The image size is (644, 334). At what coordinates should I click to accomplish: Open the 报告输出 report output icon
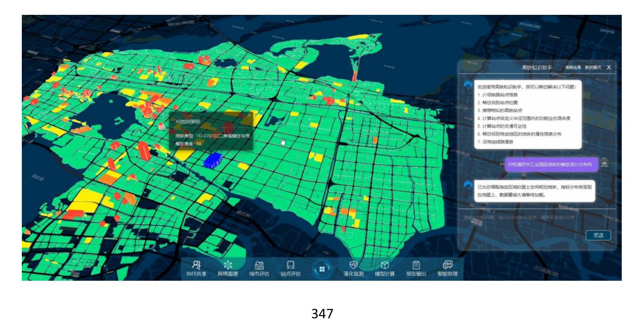416,269
